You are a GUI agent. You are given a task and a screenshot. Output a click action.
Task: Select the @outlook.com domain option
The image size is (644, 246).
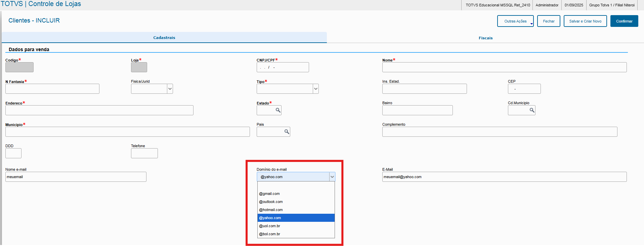pos(271,202)
